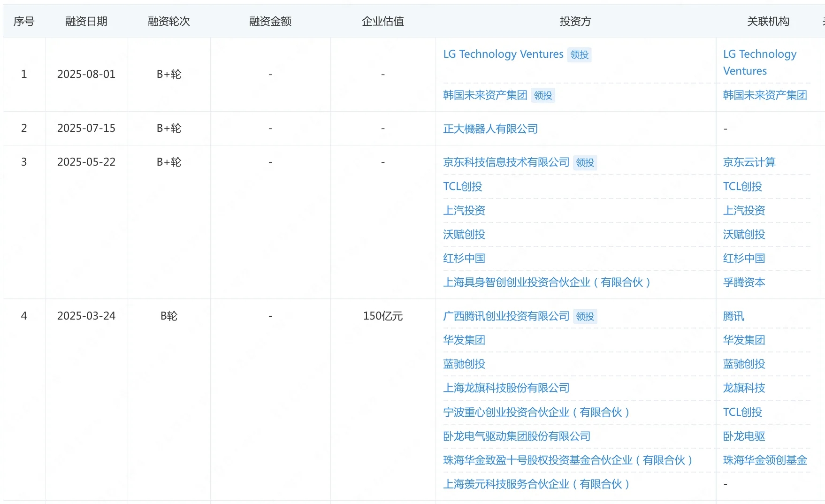The width and height of the screenshot is (825, 504).
Task: Open 珠海华金领创基金 related institution
Action: tap(765, 460)
